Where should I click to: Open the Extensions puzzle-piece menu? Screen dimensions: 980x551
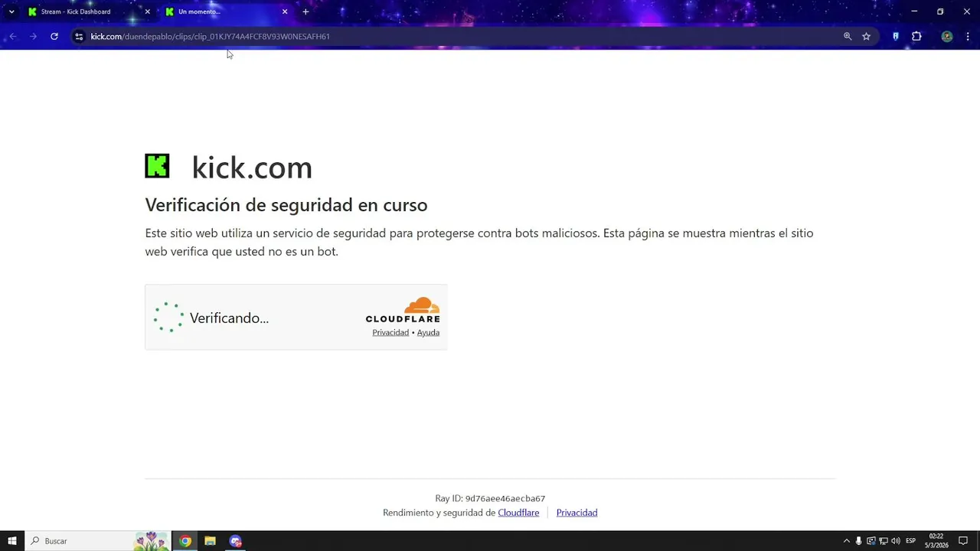click(x=916, y=36)
